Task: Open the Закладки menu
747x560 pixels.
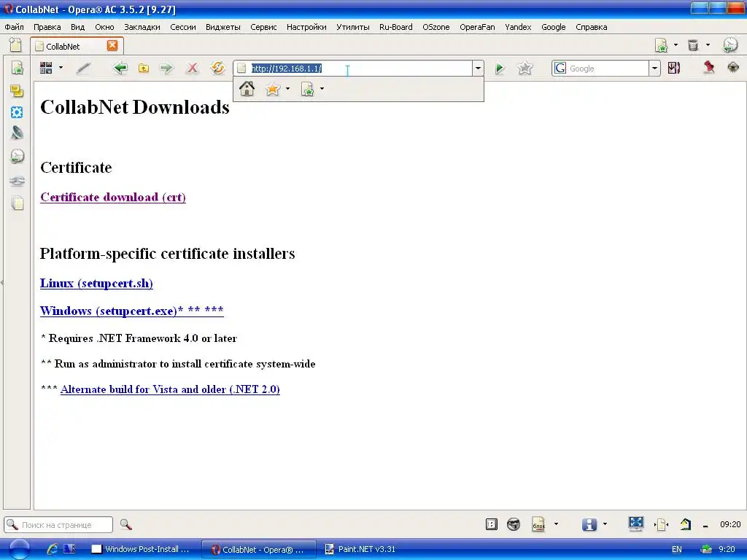Action: pyautogui.click(x=142, y=27)
